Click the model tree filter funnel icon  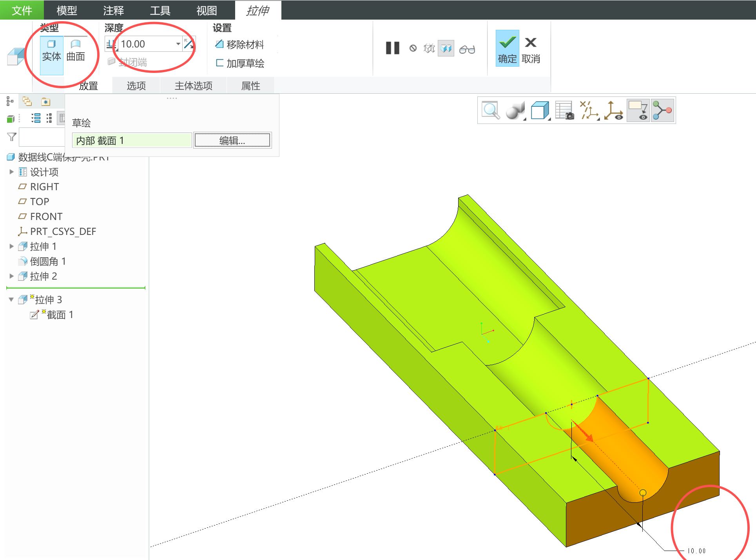pyautogui.click(x=12, y=137)
